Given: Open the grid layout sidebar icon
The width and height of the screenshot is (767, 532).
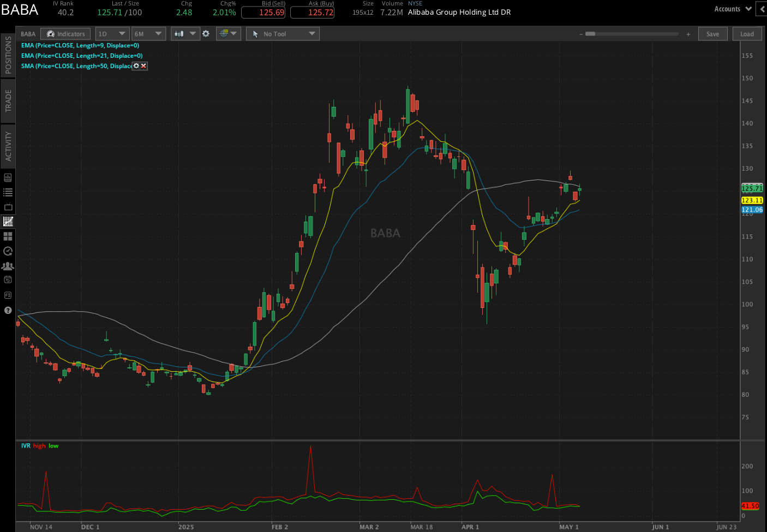Looking at the screenshot, I should 8,236.
